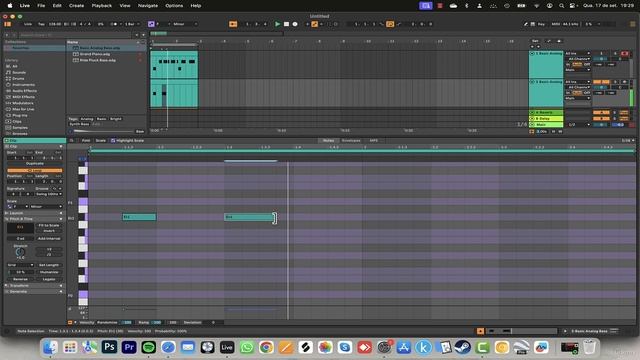Toggle Key map mode button
Screen dimensions: 640x360
point(541,24)
